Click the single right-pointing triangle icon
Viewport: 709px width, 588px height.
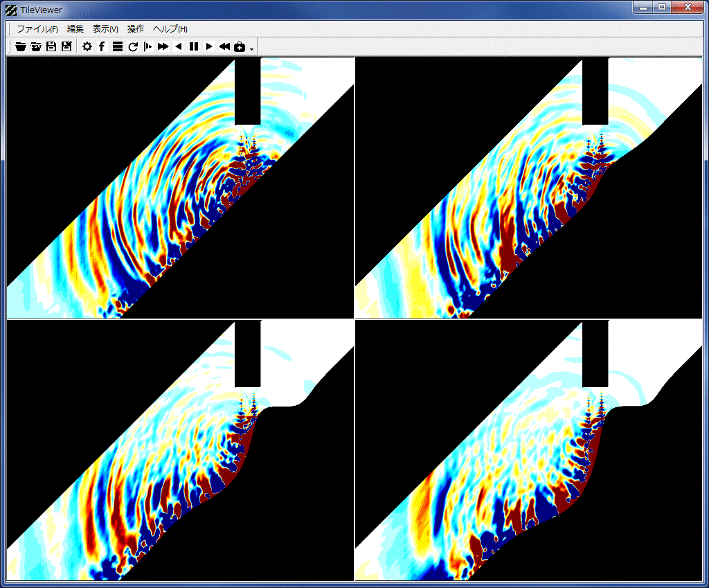(208, 46)
